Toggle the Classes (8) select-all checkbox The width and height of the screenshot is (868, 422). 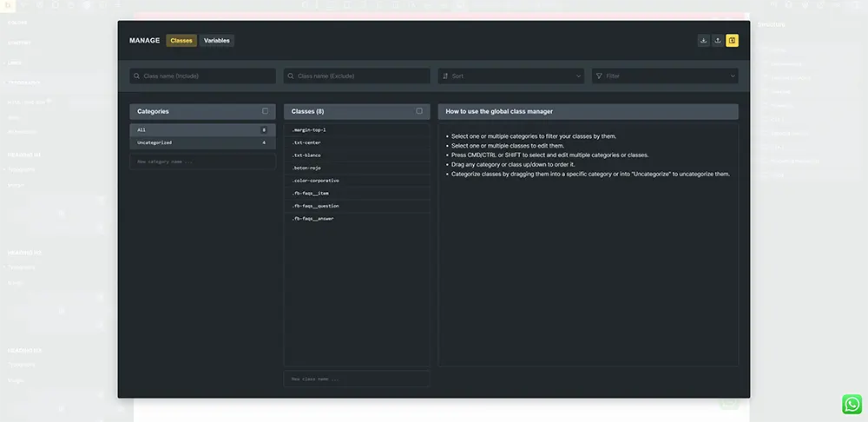coord(419,111)
